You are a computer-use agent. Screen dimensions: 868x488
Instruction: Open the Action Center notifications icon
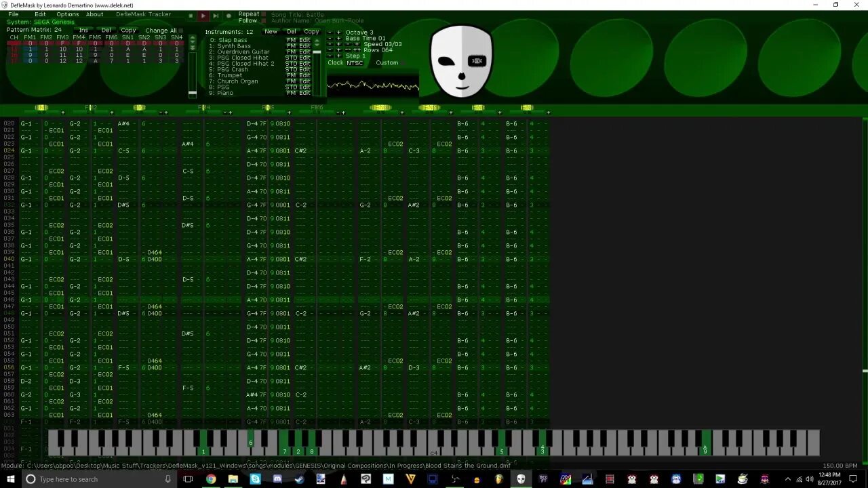853,479
